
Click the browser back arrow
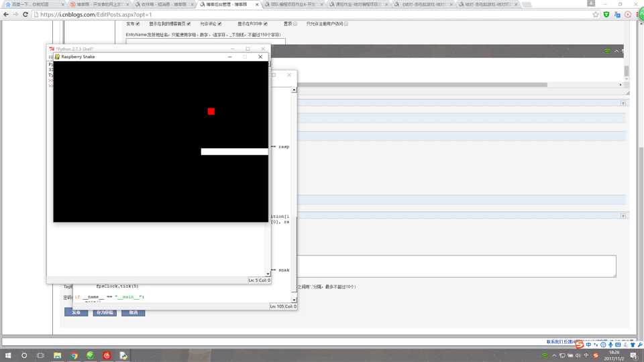tap(6, 14)
